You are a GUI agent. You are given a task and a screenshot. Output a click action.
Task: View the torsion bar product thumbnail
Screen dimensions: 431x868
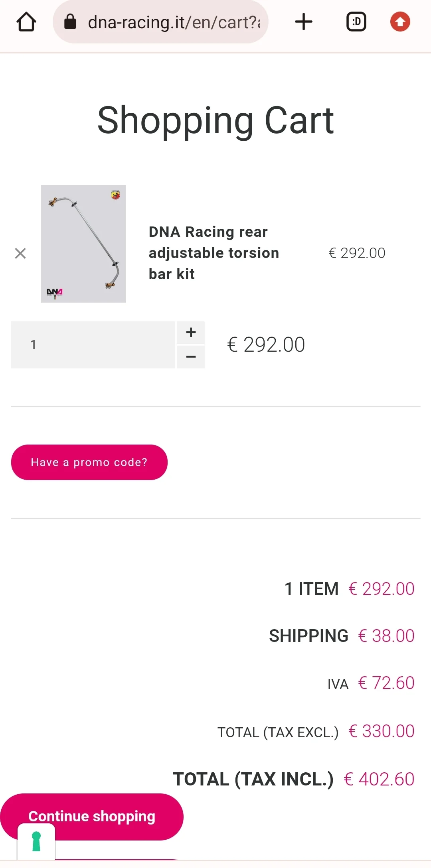[x=83, y=244]
